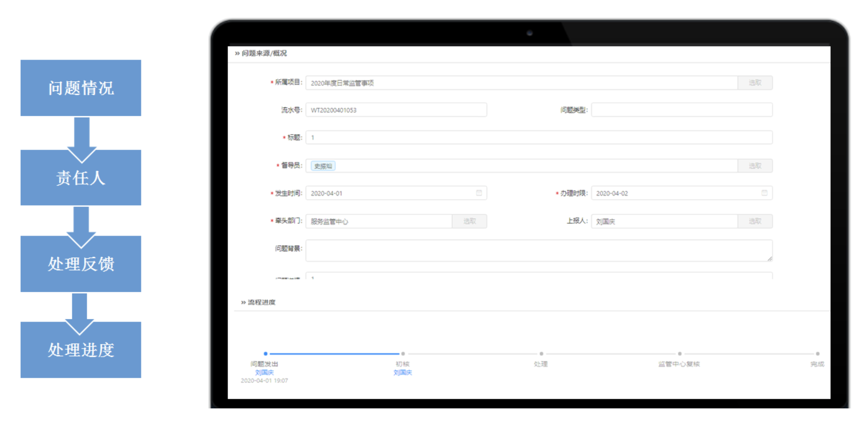Click the 处理进度 flow box
868x426 pixels.
click(81, 350)
